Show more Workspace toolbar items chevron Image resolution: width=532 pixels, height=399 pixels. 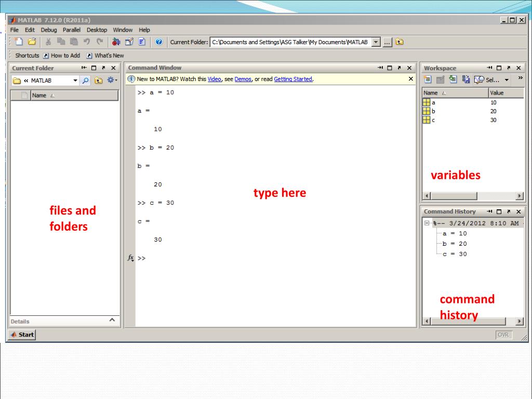tap(520, 78)
